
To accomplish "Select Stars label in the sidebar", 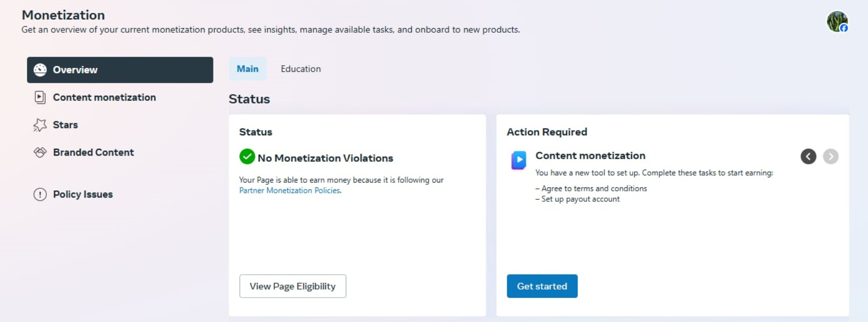I will pos(65,125).
